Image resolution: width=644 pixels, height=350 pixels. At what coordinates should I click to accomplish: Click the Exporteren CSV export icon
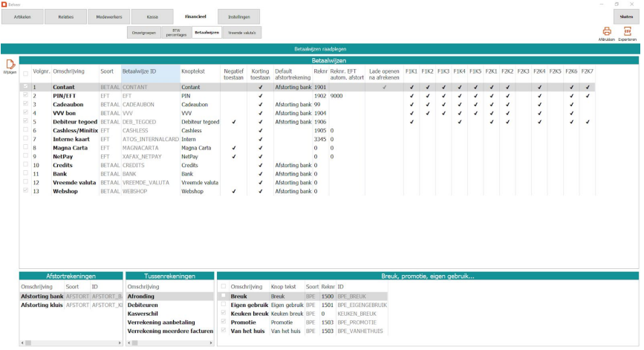point(628,31)
